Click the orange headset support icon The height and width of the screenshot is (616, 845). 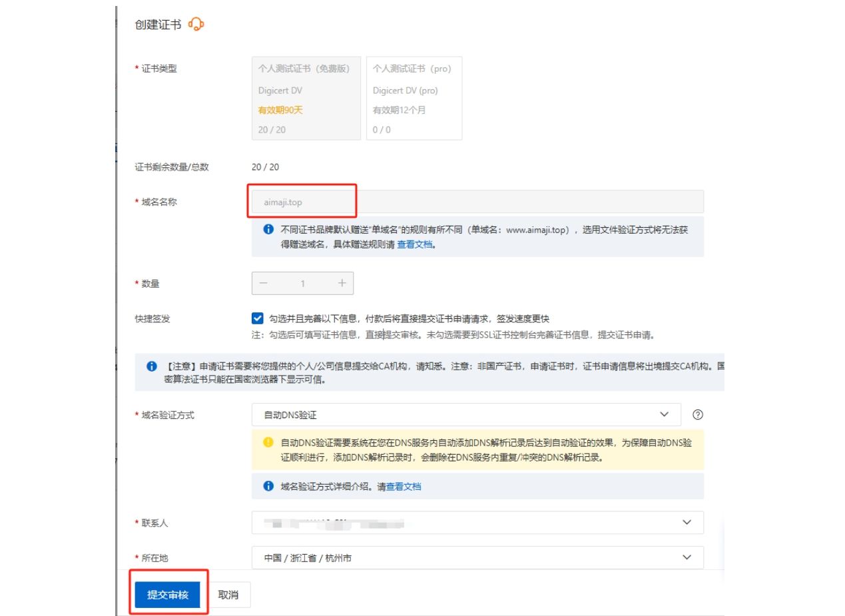[x=196, y=25]
